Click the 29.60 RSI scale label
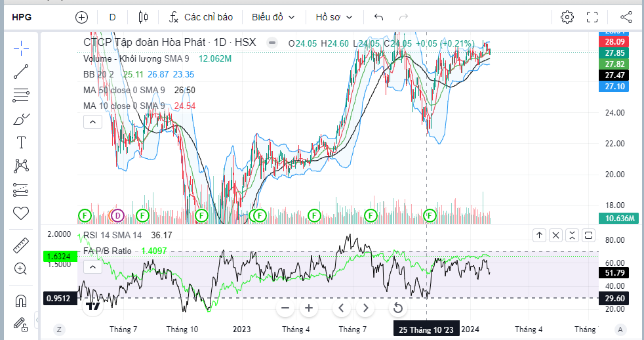 pos(614,299)
